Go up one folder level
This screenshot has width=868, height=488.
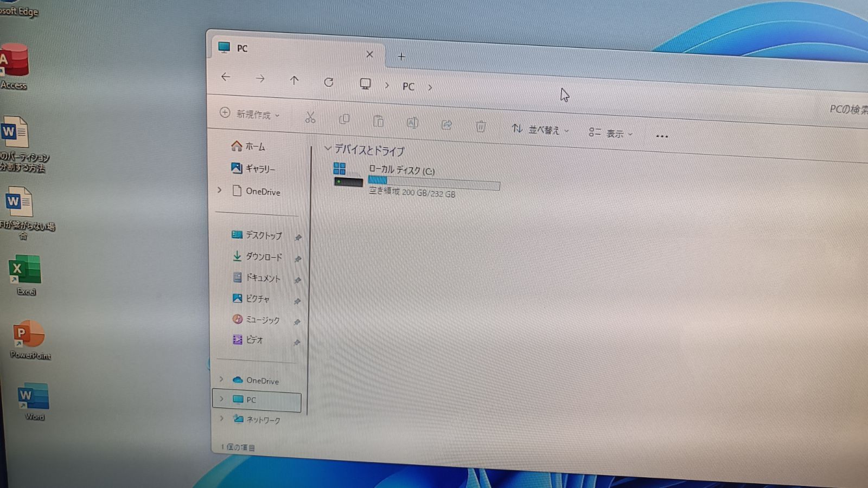[x=294, y=80]
